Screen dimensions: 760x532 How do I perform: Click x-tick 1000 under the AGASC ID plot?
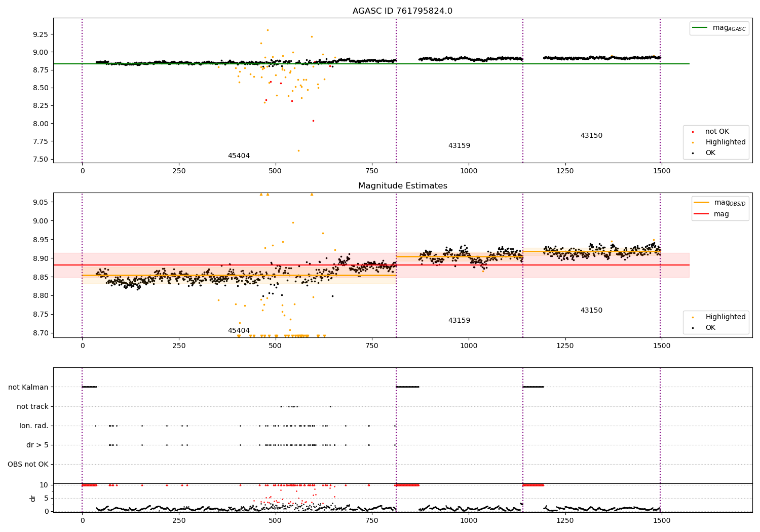[469, 171]
